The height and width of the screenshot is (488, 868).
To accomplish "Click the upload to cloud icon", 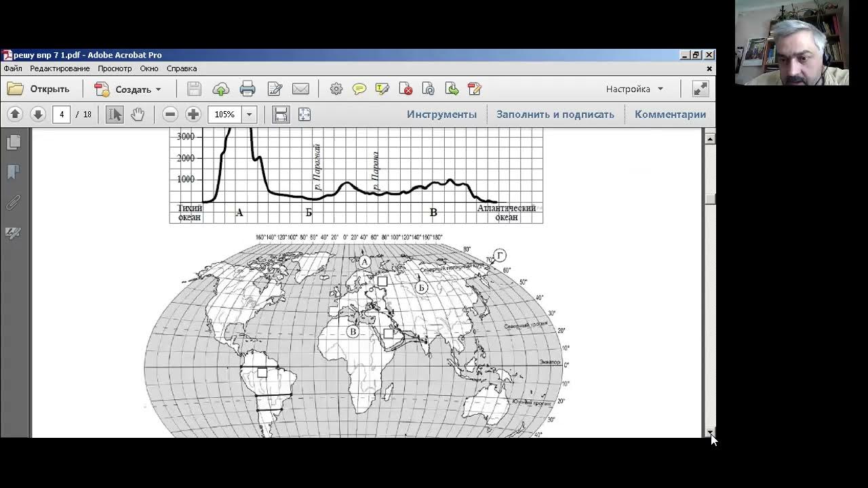I will pyautogui.click(x=220, y=89).
